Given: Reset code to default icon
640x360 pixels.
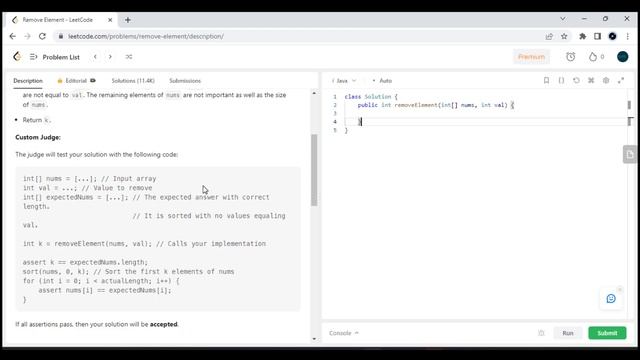Looking at the screenshot, I should coord(576,80).
